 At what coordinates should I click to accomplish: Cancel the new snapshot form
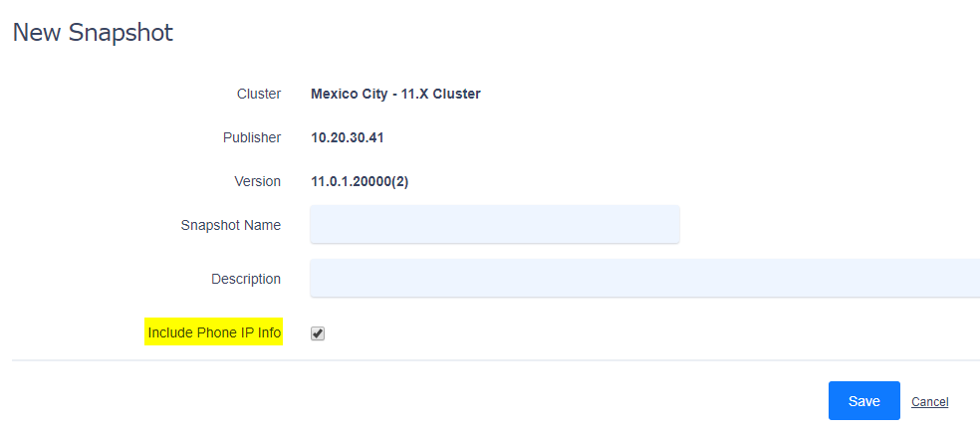929,402
